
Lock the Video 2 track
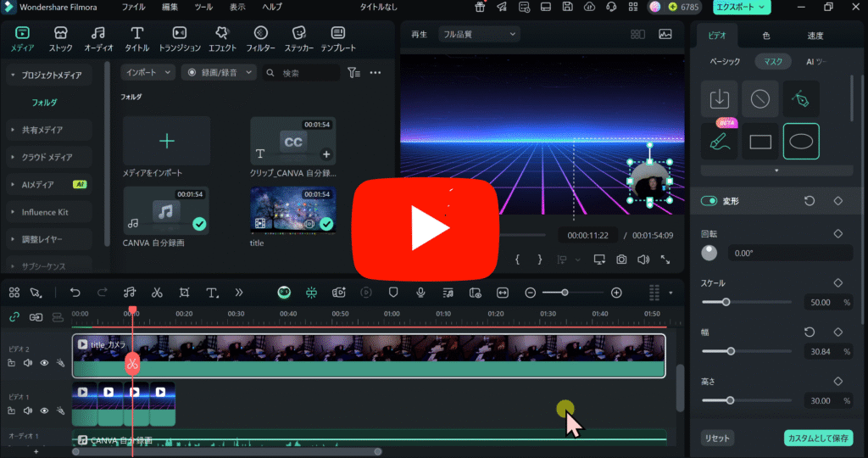pyautogui.click(x=12, y=363)
